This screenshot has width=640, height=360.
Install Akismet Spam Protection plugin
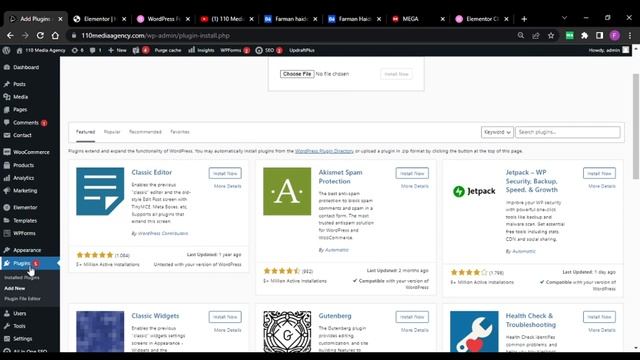[412, 173]
